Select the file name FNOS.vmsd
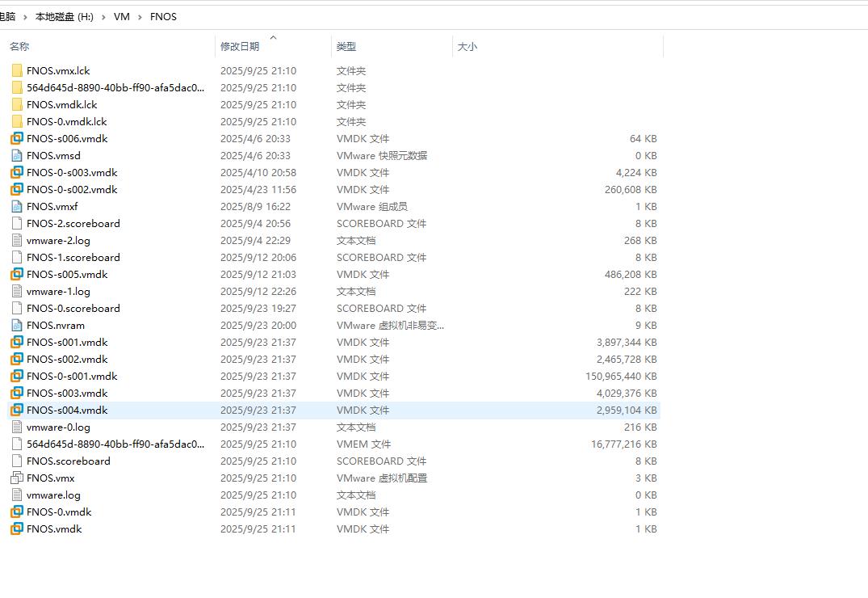This screenshot has width=868, height=598. coord(53,156)
